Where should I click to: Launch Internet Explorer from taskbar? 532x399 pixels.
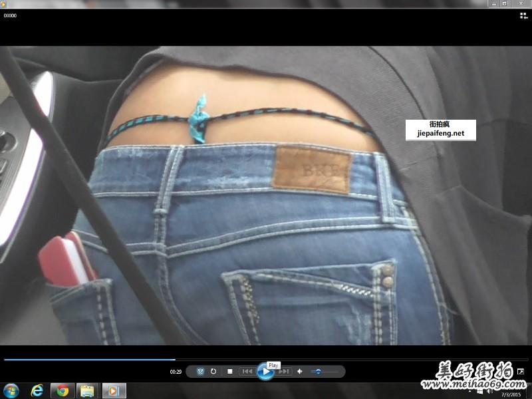[37, 390]
